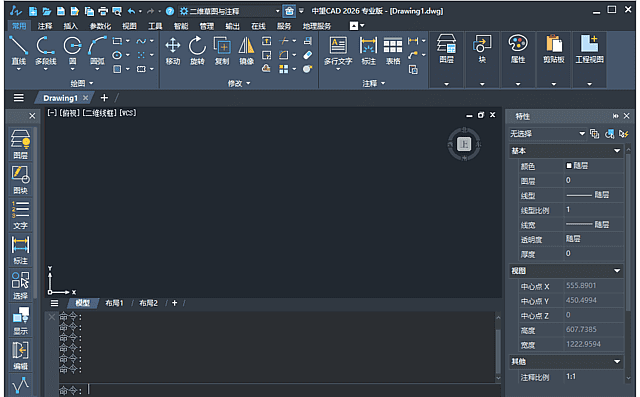640x397 pixels.
Task: Click the 文字 icon in left sidebar
Action: tap(20, 215)
